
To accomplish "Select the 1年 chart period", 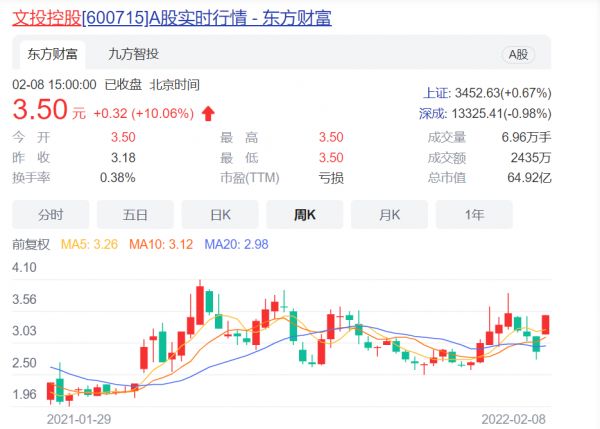I will pyautogui.click(x=475, y=214).
